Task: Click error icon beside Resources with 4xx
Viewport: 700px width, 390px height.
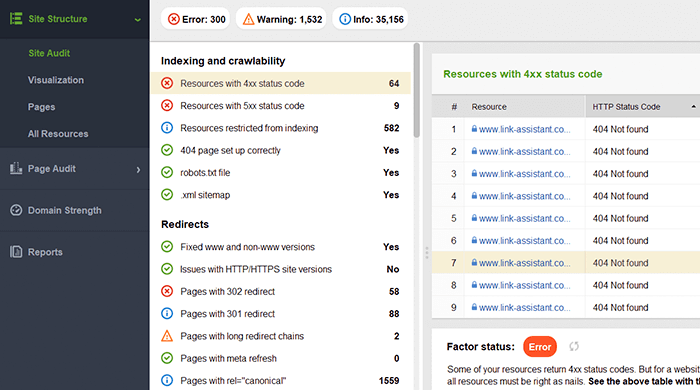Action: [167, 83]
